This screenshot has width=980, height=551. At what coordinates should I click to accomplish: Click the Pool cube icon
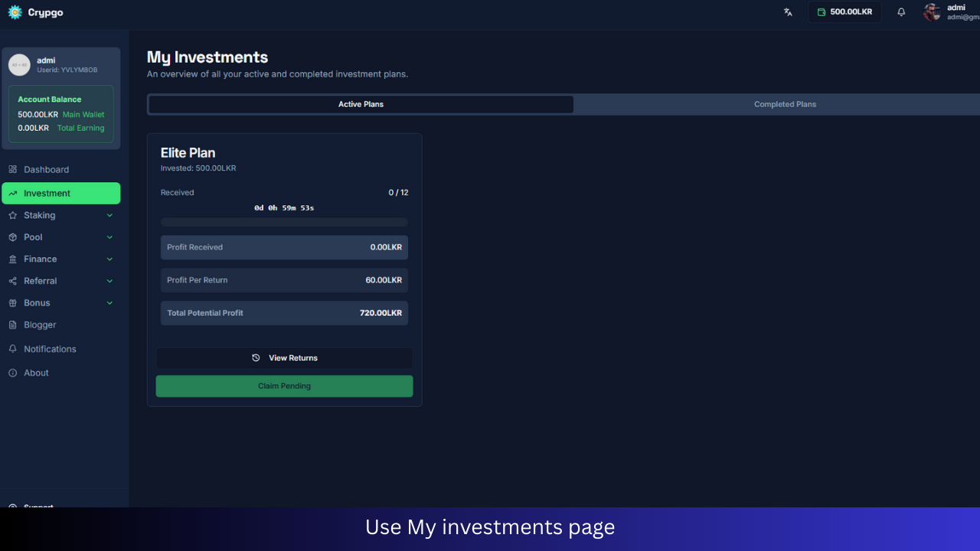tap(11, 237)
